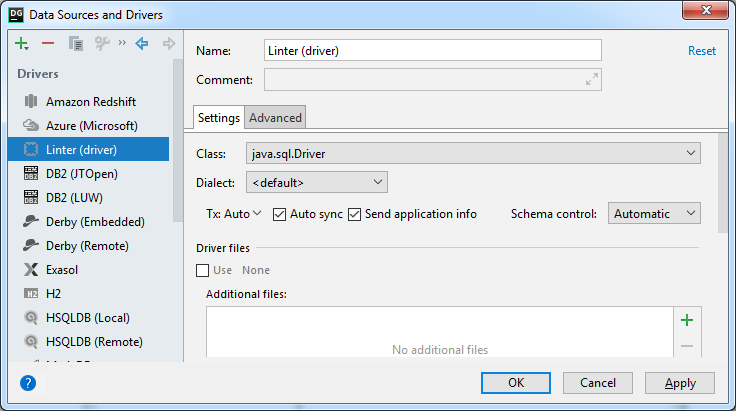This screenshot has width=736, height=411.
Task: Click the back arrow navigation icon
Action: tap(142, 44)
